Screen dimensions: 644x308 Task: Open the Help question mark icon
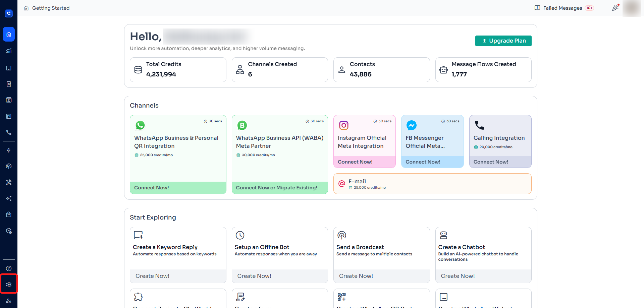tap(9, 268)
